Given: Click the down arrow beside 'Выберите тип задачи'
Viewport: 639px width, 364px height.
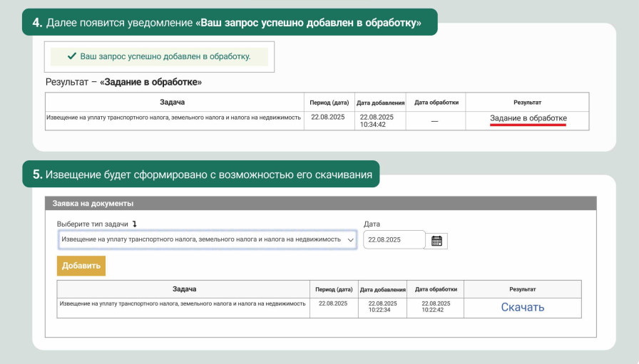Looking at the screenshot, I should [x=134, y=224].
